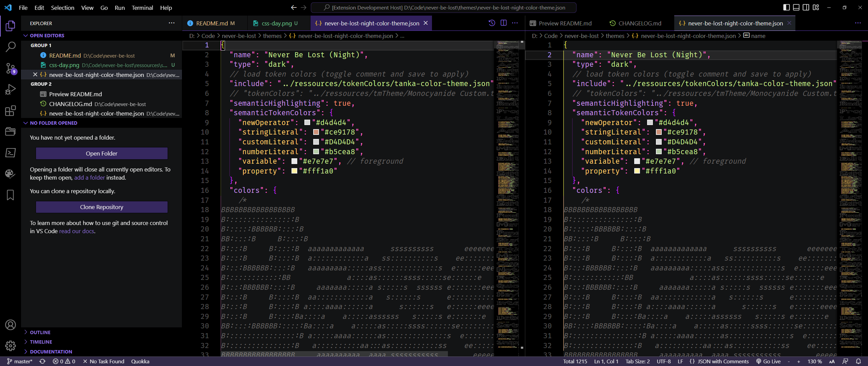Click the Open Folder button
Image resolution: width=868 pixels, height=366 pixels.
pos(101,154)
